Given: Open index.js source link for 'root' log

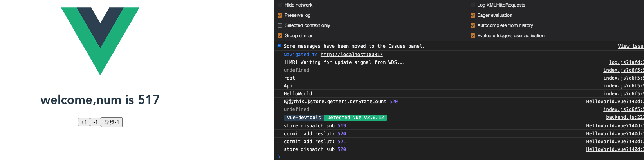Looking at the screenshot, I should point(624,78).
